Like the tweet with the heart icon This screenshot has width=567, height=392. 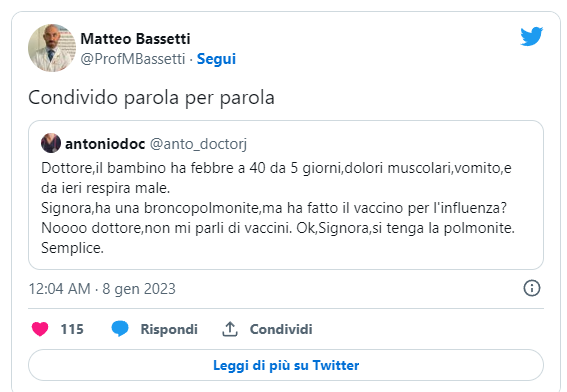[x=40, y=329]
